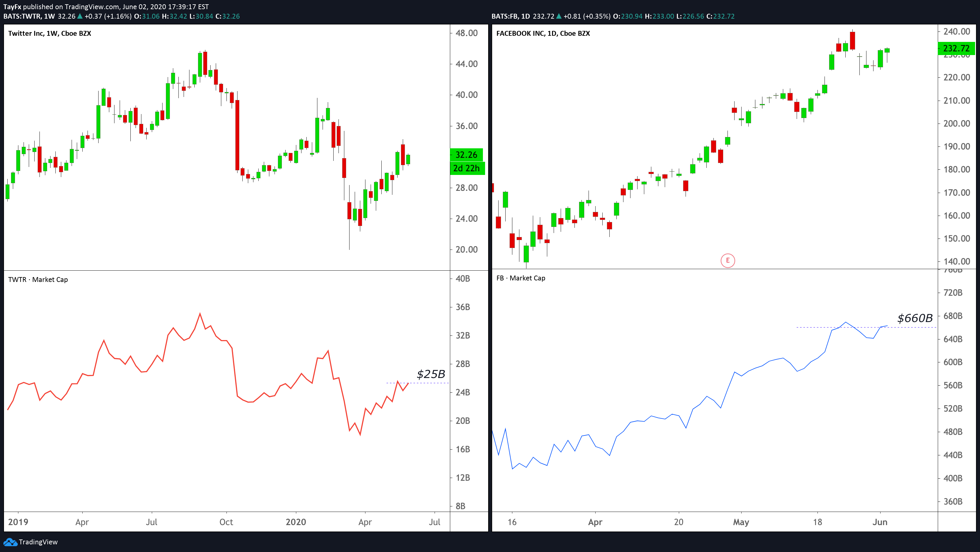Image resolution: width=980 pixels, height=552 pixels.
Task: Click the $660B market cap annotation
Action: (x=915, y=318)
